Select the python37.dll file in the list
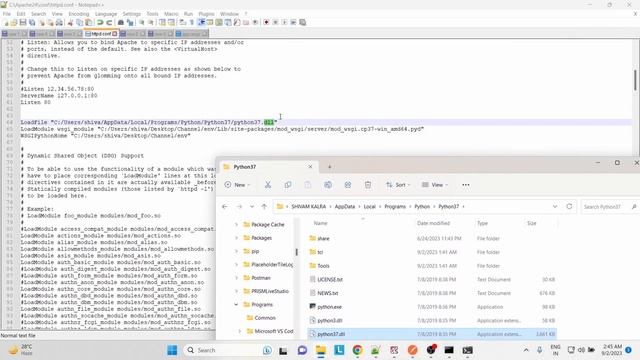The height and width of the screenshot is (360, 640). click(x=433, y=334)
